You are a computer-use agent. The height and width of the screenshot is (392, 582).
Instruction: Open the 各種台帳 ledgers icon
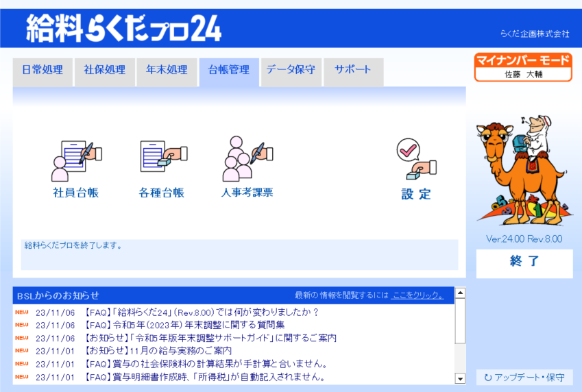162,169
